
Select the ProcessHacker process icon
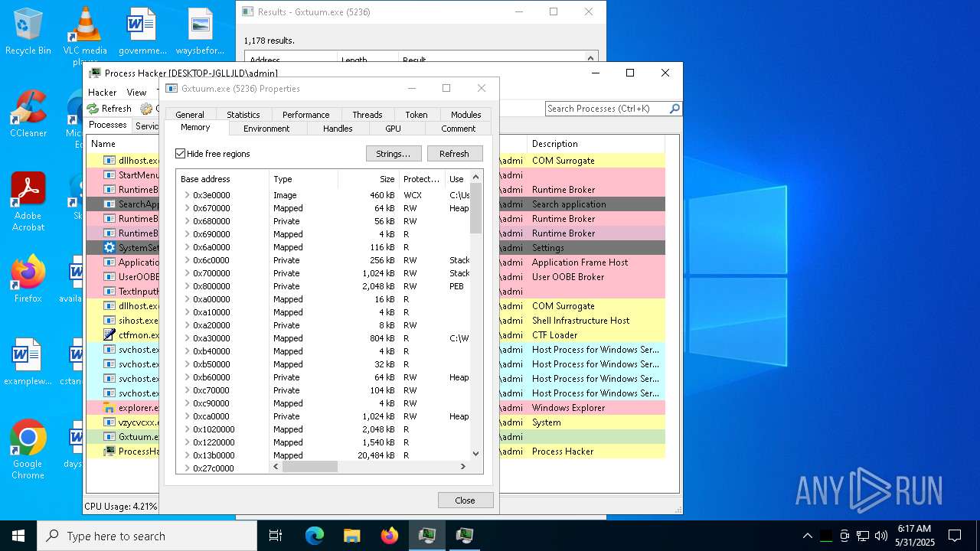click(x=109, y=452)
